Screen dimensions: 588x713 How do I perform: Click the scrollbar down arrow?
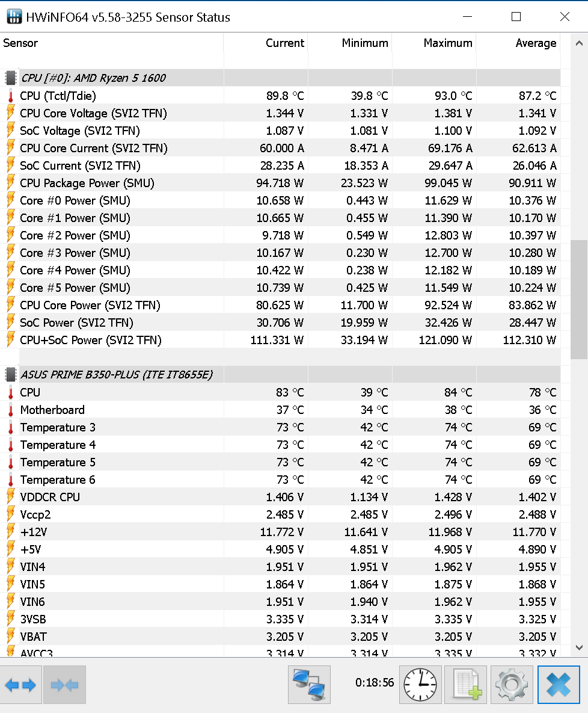(x=579, y=647)
